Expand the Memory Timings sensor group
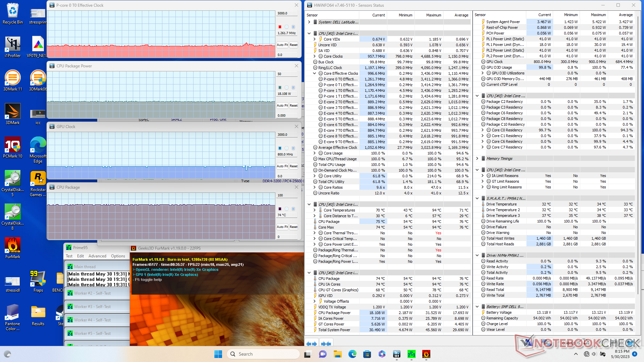Image resolution: width=644 pixels, height=362 pixels. click(477, 159)
